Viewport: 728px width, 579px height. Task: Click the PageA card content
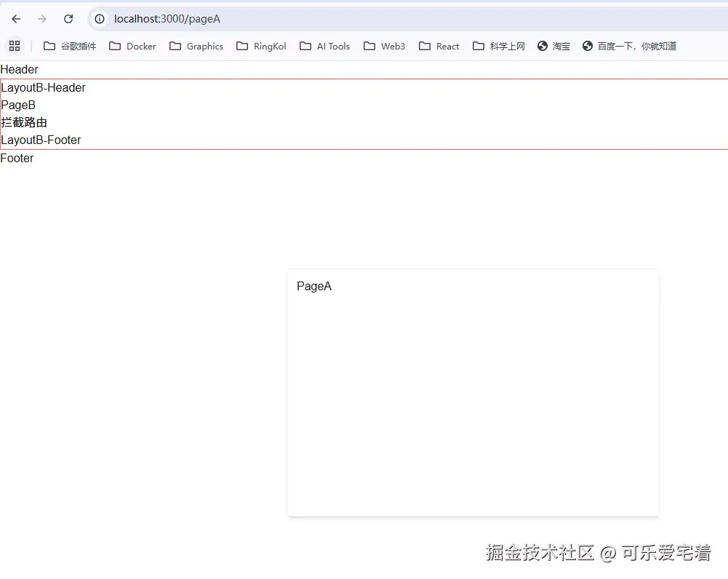tap(314, 286)
